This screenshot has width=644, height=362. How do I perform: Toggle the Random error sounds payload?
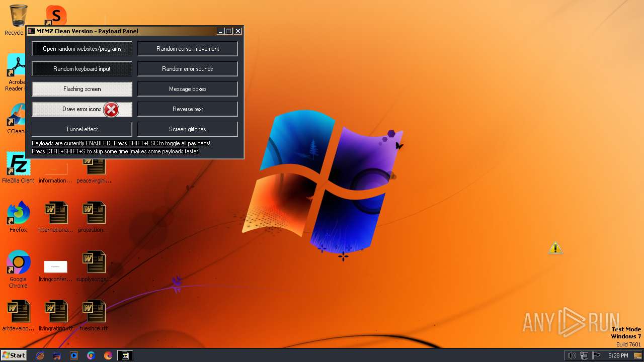(x=188, y=69)
